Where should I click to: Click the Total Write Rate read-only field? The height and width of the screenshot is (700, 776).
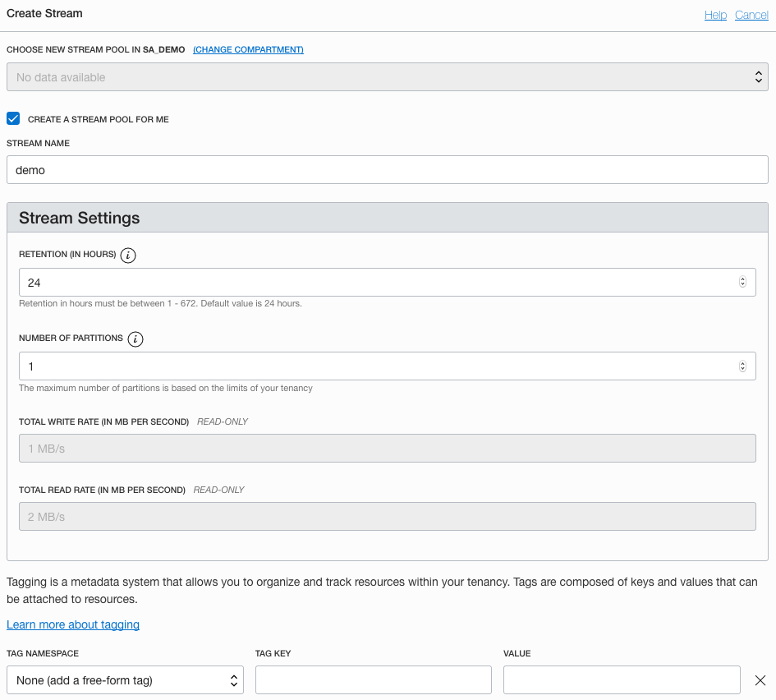tap(387, 449)
